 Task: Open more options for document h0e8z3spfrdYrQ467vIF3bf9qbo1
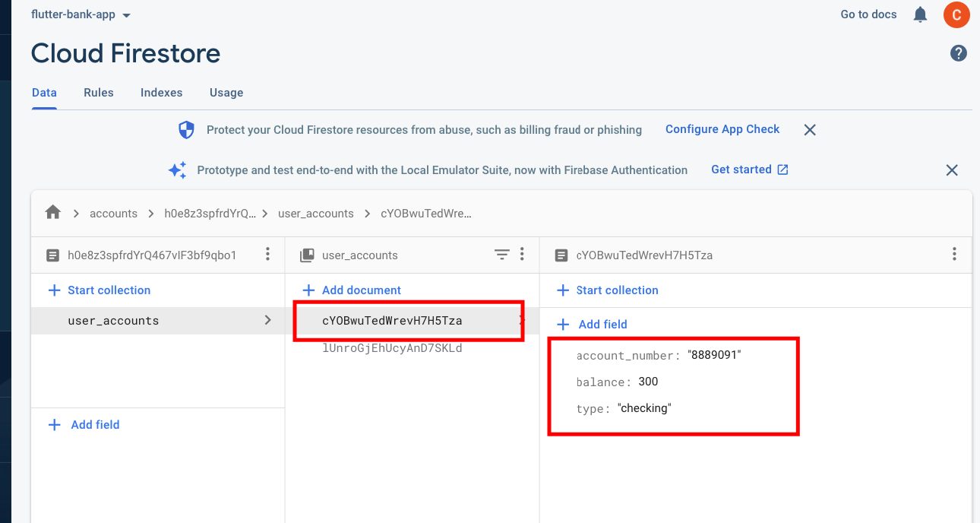click(267, 255)
